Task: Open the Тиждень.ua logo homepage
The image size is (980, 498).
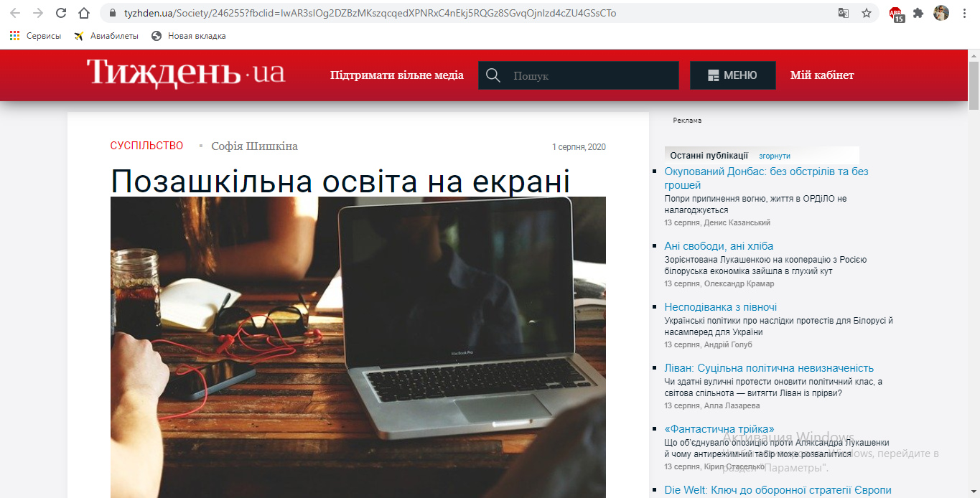Action: click(185, 74)
